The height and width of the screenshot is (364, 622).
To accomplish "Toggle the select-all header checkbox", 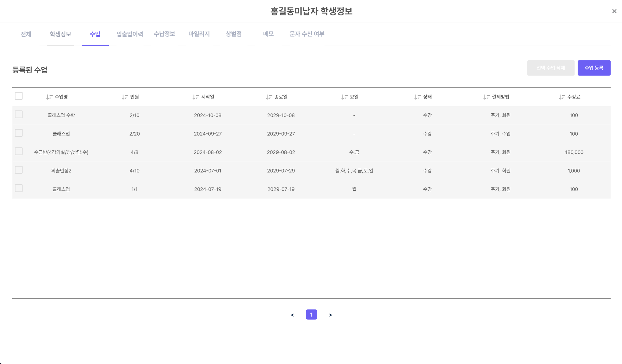I will click(x=19, y=96).
